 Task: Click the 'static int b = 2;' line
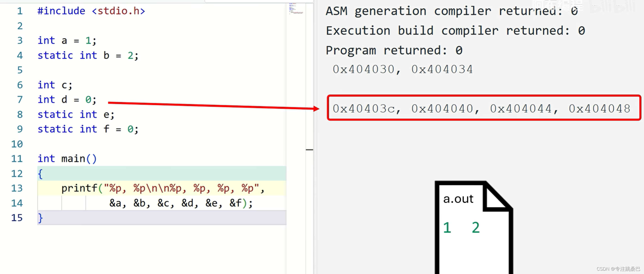pyautogui.click(x=88, y=55)
